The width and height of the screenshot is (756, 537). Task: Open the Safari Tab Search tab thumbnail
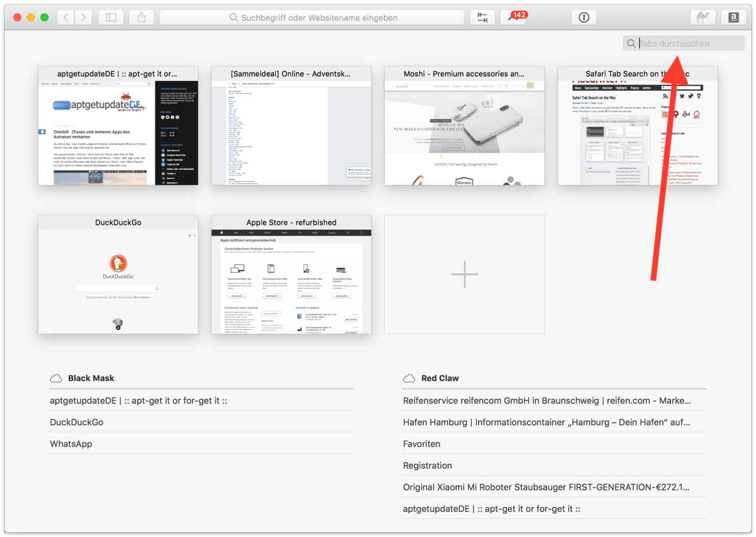click(x=637, y=126)
